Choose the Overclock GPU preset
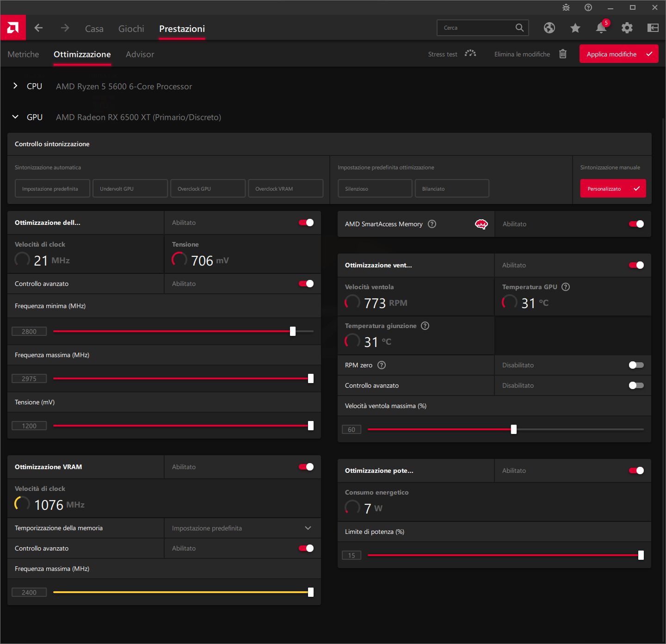Image resolution: width=666 pixels, height=644 pixels. click(x=208, y=188)
